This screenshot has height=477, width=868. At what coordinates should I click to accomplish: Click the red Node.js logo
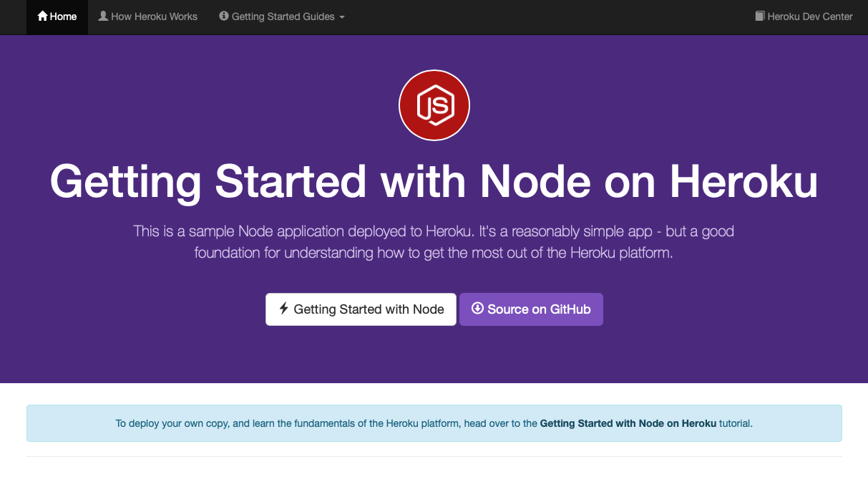[434, 105]
